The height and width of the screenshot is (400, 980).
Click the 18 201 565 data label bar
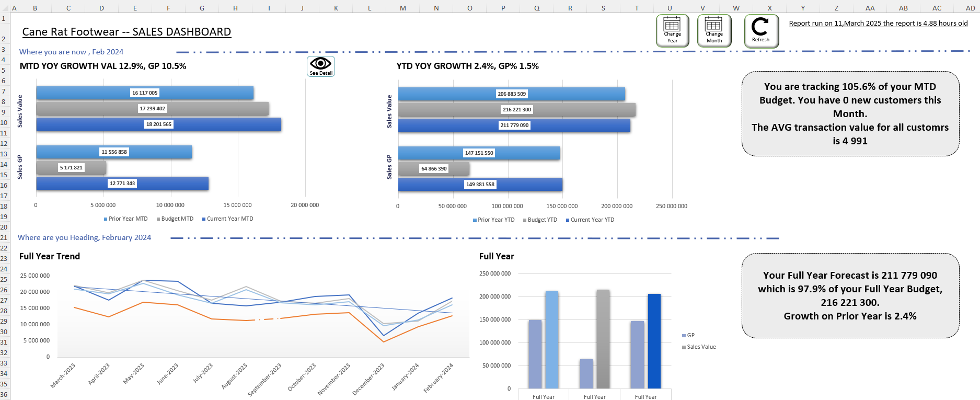point(158,124)
